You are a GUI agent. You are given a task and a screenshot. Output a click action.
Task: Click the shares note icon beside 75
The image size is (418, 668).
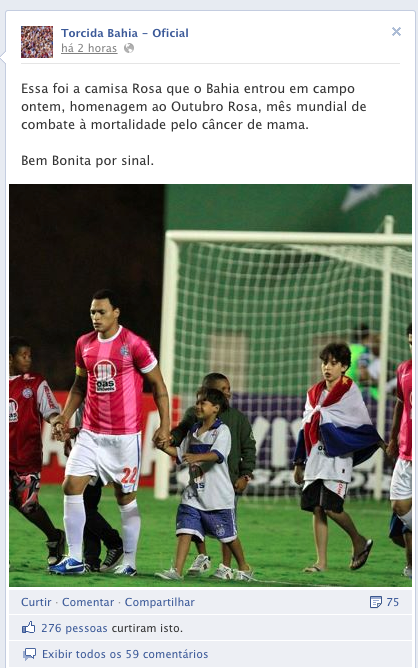(376, 602)
